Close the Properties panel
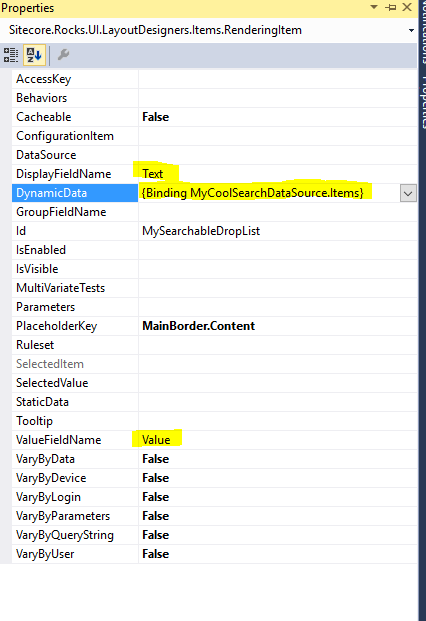 (407, 7)
